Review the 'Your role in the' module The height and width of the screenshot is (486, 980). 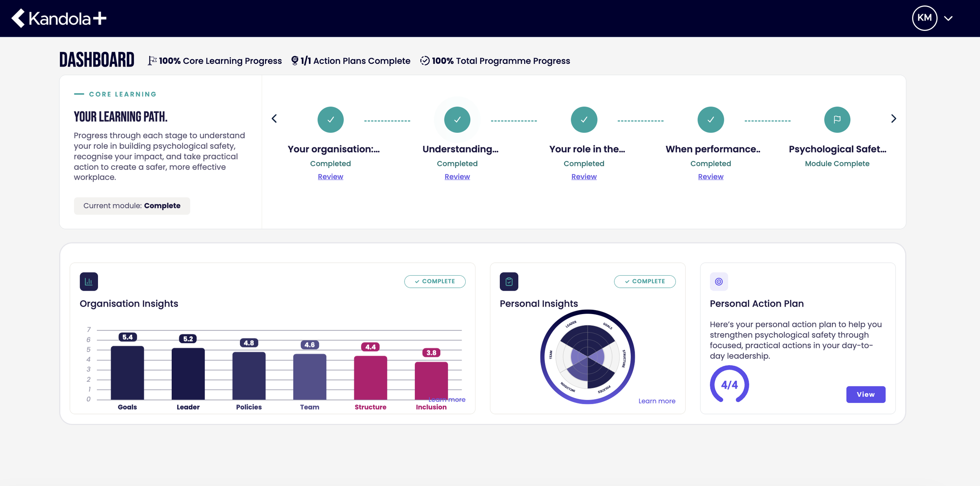(x=584, y=177)
